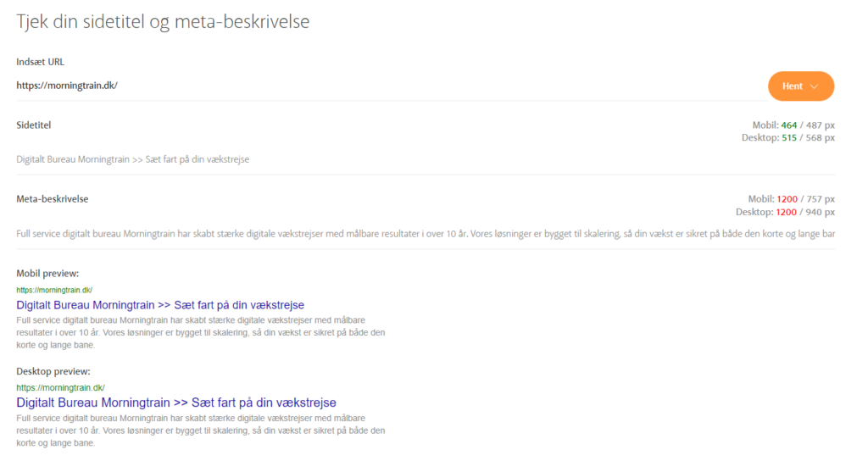This screenshot has width=868, height=472.
Task: Click the 'Desktop preview:' heading
Action: [53, 371]
